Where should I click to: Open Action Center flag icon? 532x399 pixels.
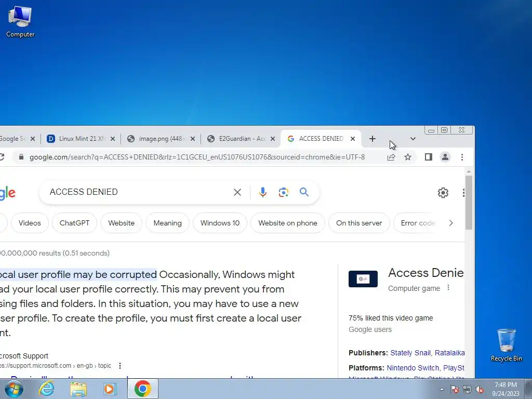click(x=455, y=389)
